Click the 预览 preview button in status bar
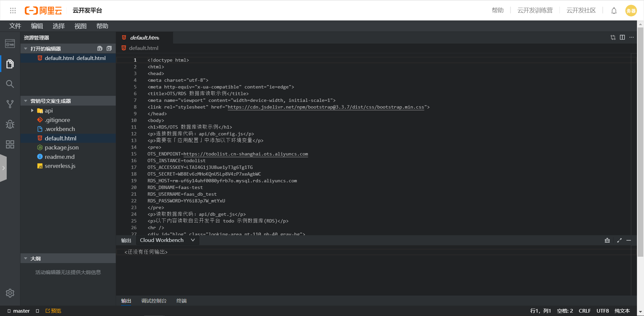The height and width of the screenshot is (316, 644). pos(53,311)
